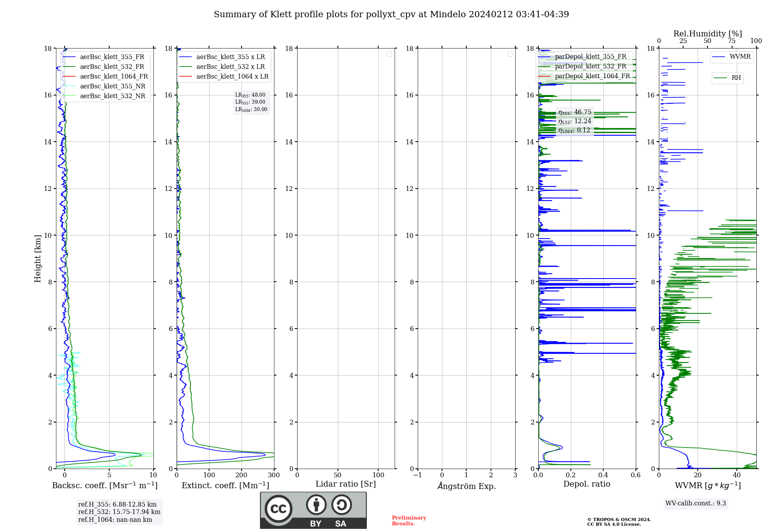Select aerBsc_klett_532_NR legend entry

pos(106,96)
